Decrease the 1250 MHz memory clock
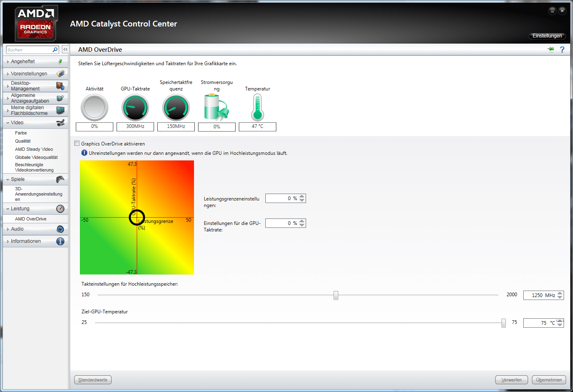Viewport: 573px width, 392px height. (x=560, y=297)
